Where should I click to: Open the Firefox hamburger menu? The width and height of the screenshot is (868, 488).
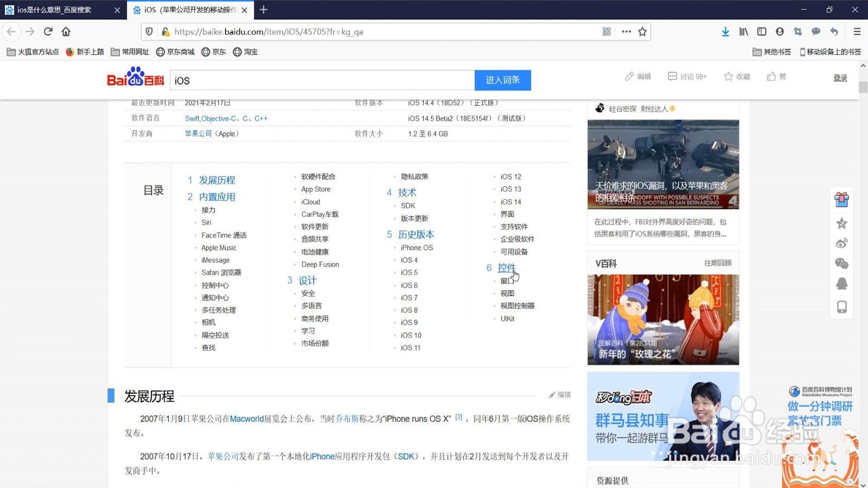[x=857, y=31]
